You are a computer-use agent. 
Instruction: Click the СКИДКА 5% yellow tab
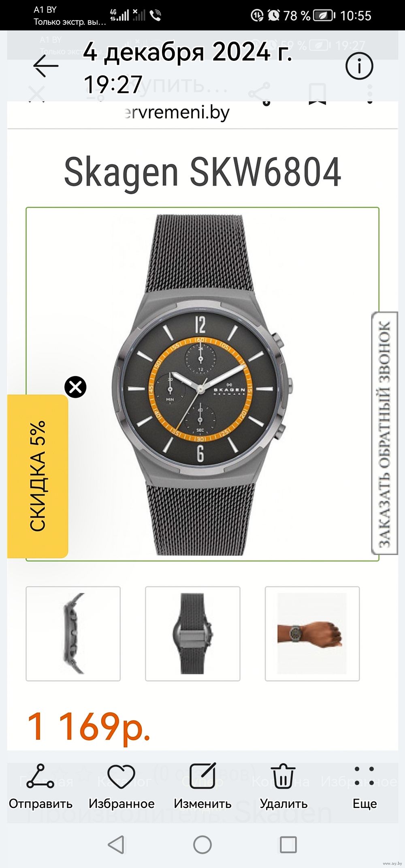point(38,476)
